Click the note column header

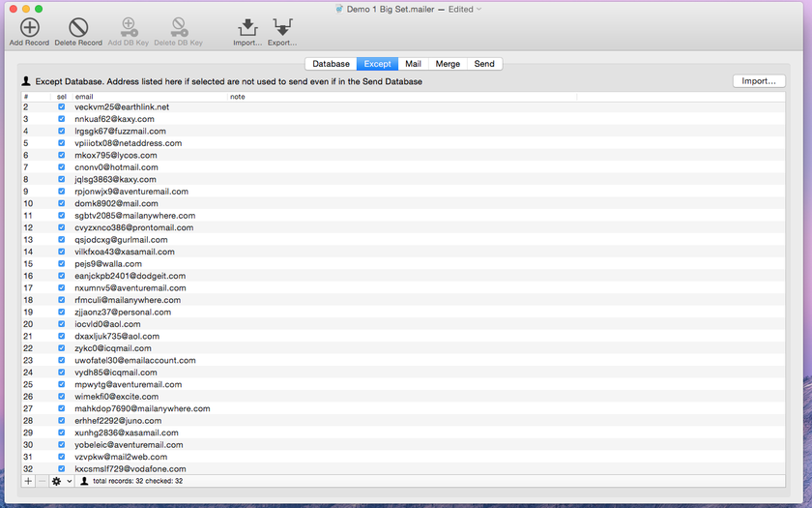pos(402,97)
